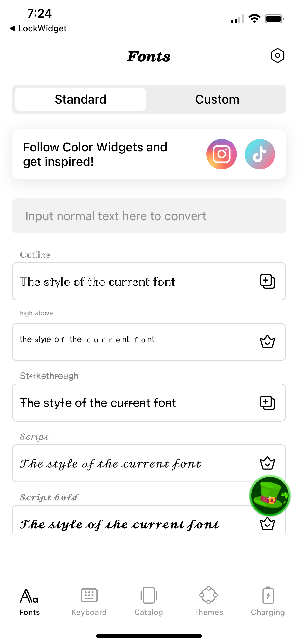Tap the text input field to convert text
The image size is (298, 644).
pos(149,216)
